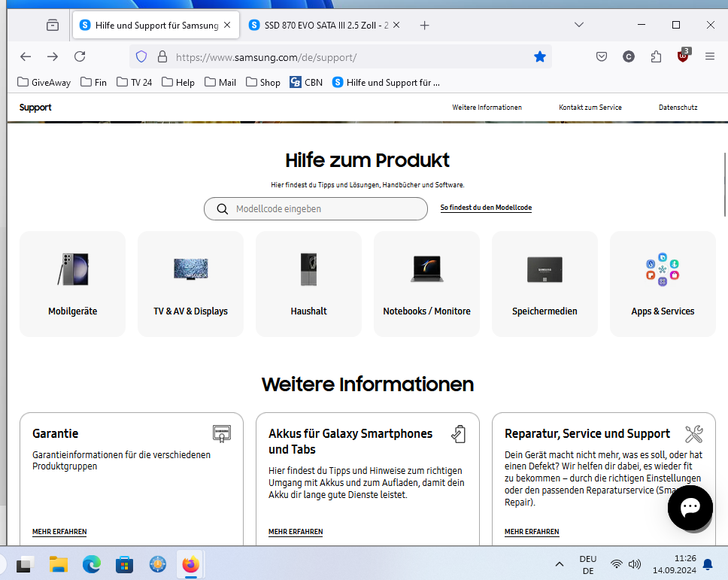Image resolution: width=728 pixels, height=580 pixels.
Task: Open the TV 24 bookmarks folder
Action: tap(134, 82)
